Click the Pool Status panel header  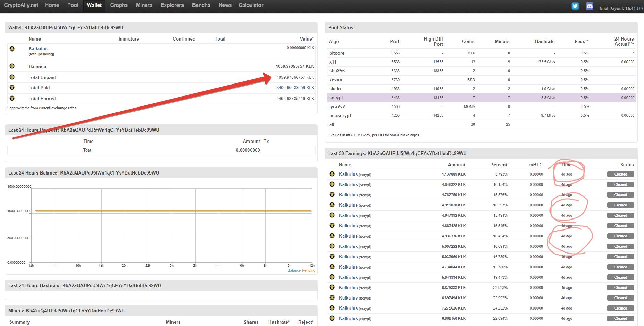[x=481, y=27]
